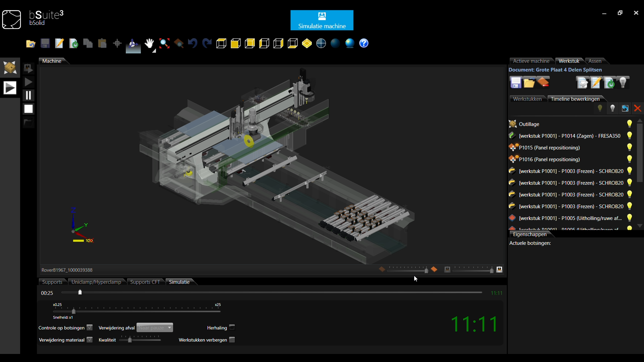
Task: Hide the Outillage item via its lightbulb
Action: click(x=629, y=124)
